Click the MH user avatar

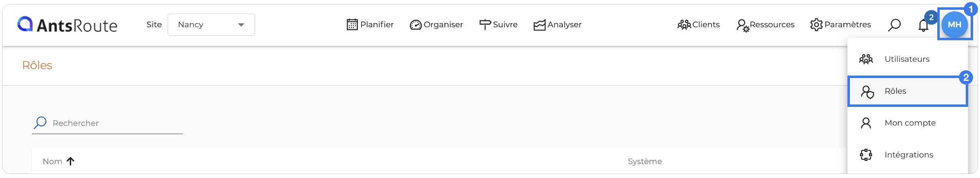click(954, 24)
